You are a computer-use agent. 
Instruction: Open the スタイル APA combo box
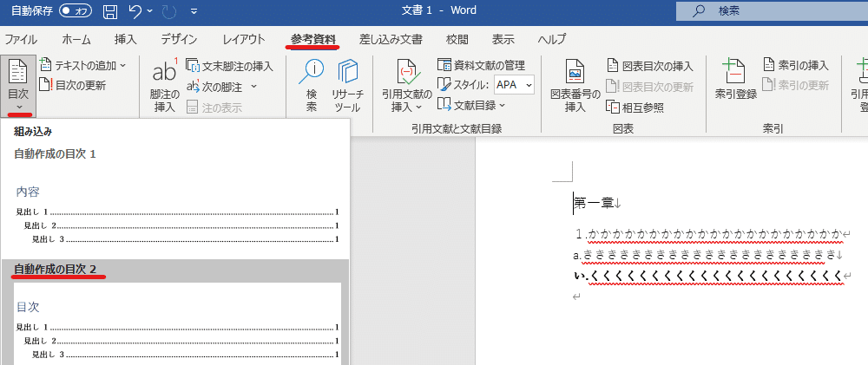tap(514, 85)
